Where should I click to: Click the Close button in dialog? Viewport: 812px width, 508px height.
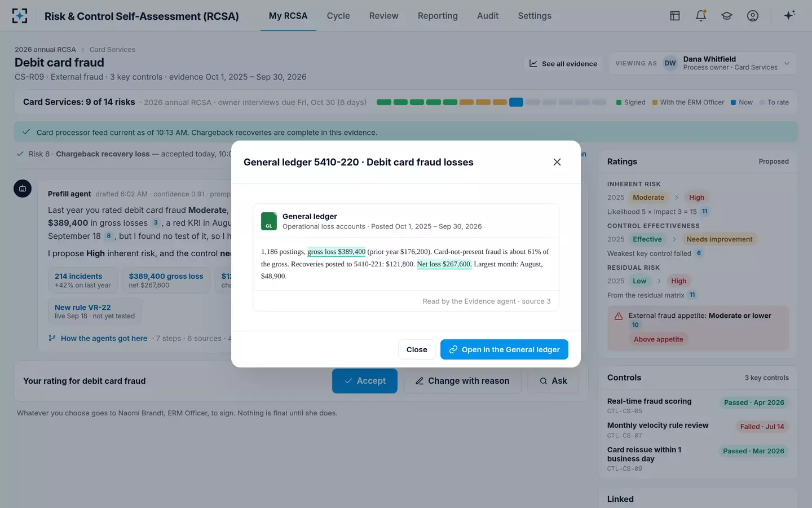(x=417, y=349)
